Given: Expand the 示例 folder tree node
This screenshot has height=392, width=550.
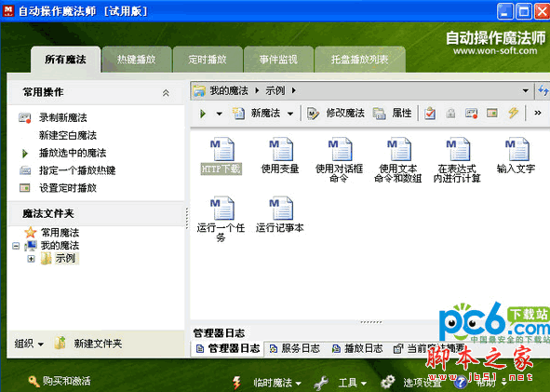Looking at the screenshot, I should (x=31, y=259).
